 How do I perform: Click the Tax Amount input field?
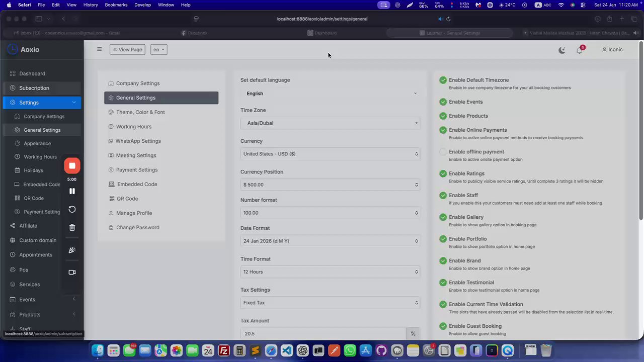(323, 333)
